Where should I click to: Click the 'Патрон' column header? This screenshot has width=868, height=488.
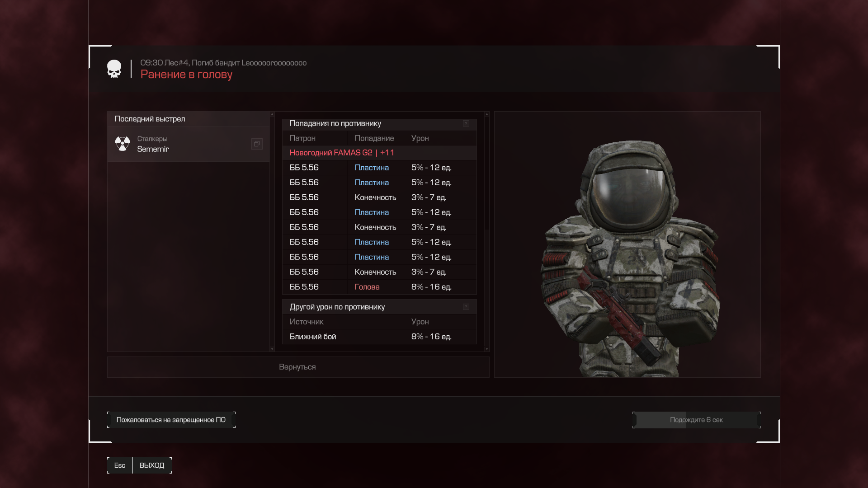[302, 138]
